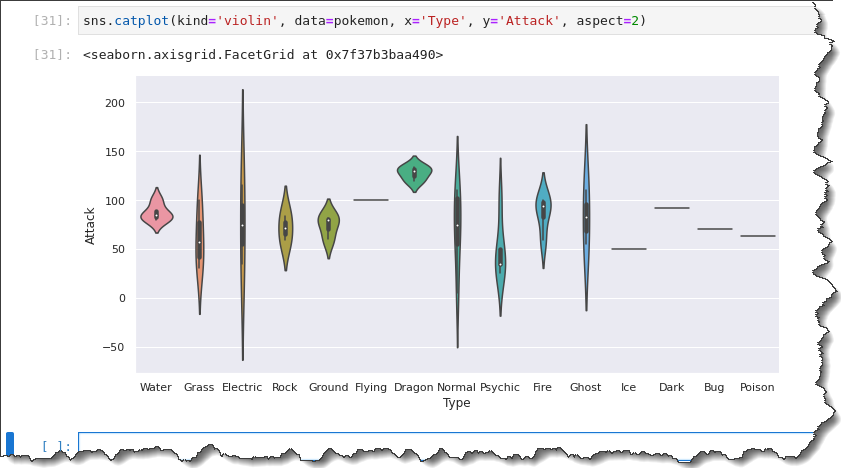Image resolution: width=841 pixels, height=468 pixels.
Task: Click the olive Ground violin shape
Action: (x=329, y=228)
